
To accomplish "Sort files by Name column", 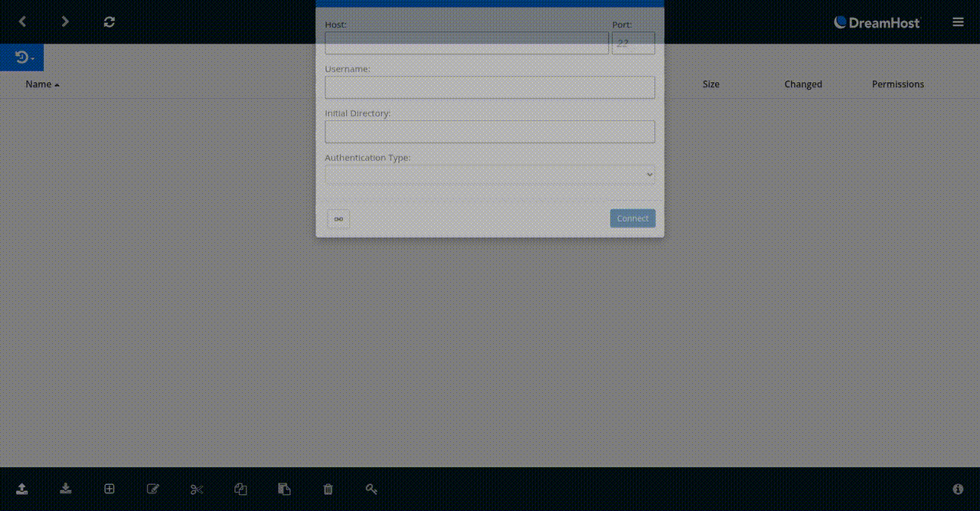I will 42,84.
